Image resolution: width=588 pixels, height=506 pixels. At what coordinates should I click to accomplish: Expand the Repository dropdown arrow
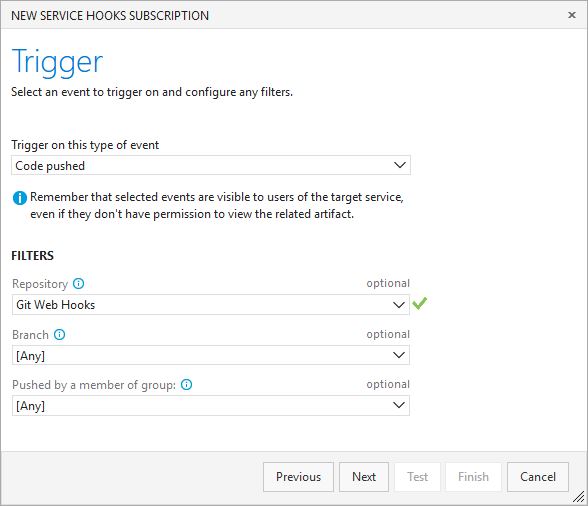[x=399, y=305]
